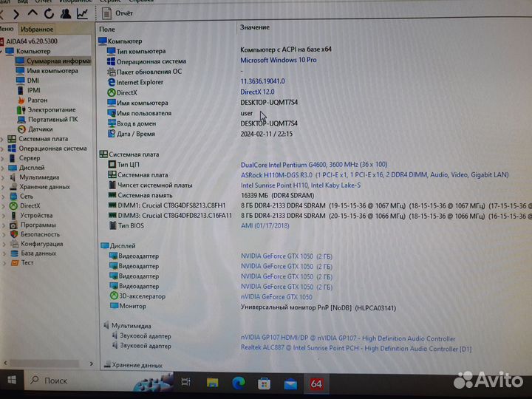
Task: Open Электропитание item in sidebar
Action: tap(51, 110)
